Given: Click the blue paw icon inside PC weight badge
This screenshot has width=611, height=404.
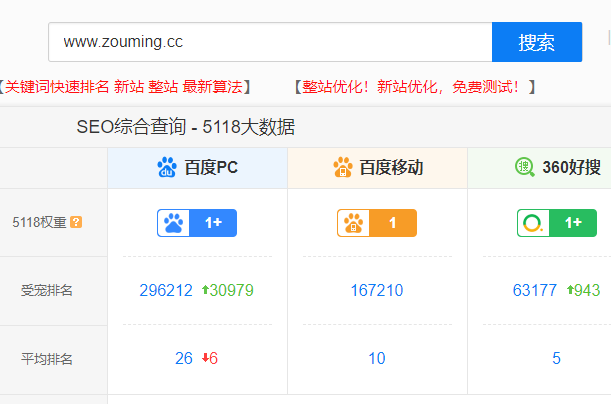Looking at the screenshot, I should click(173, 223).
